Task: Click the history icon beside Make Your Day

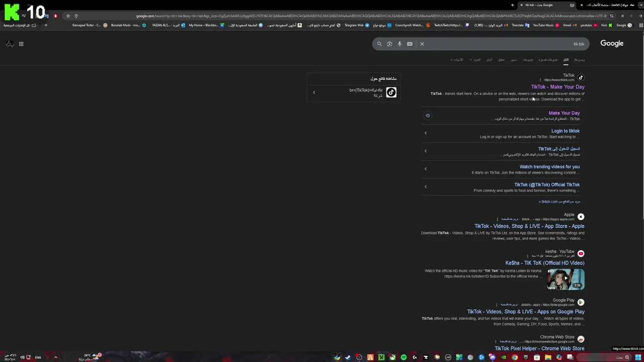Action: coord(428,116)
